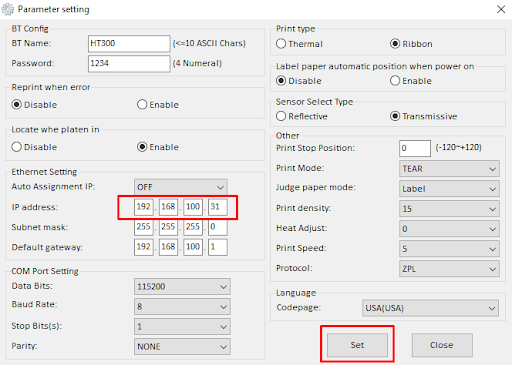The image size is (512, 365).
Task: Select Transmissive sensor type
Action: coord(423,116)
